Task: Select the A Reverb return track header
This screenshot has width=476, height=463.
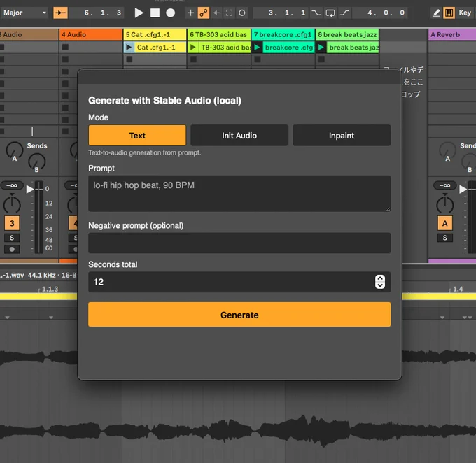Action: point(452,34)
